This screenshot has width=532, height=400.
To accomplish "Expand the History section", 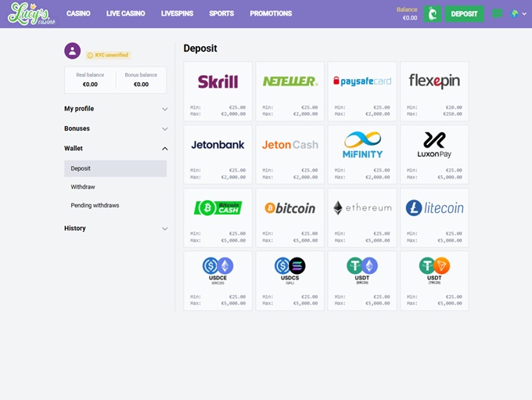I will tap(116, 229).
